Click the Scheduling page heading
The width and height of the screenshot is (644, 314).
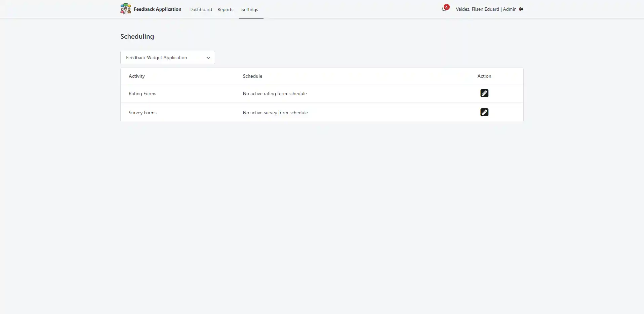[137, 36]
